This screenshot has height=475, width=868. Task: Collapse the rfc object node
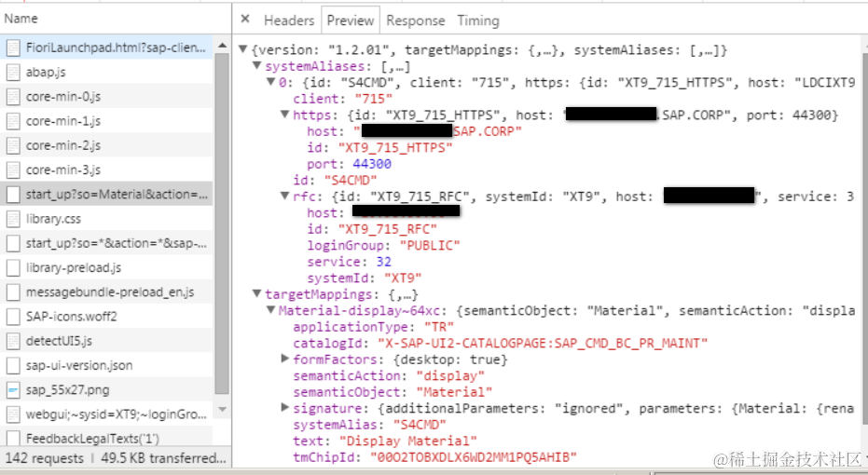(x=284, y=196)
